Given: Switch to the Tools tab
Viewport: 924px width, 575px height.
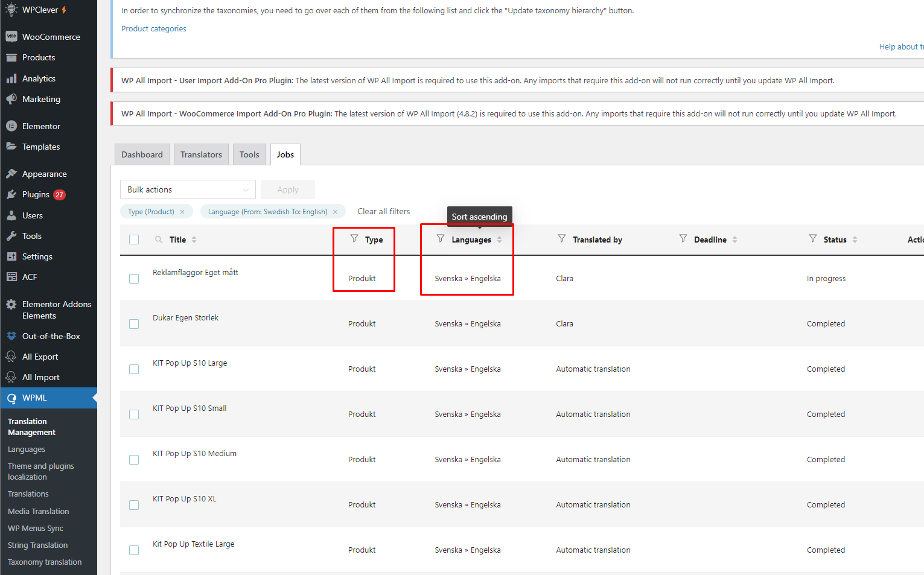Looking at the screenshot, I should coord(249,154).
